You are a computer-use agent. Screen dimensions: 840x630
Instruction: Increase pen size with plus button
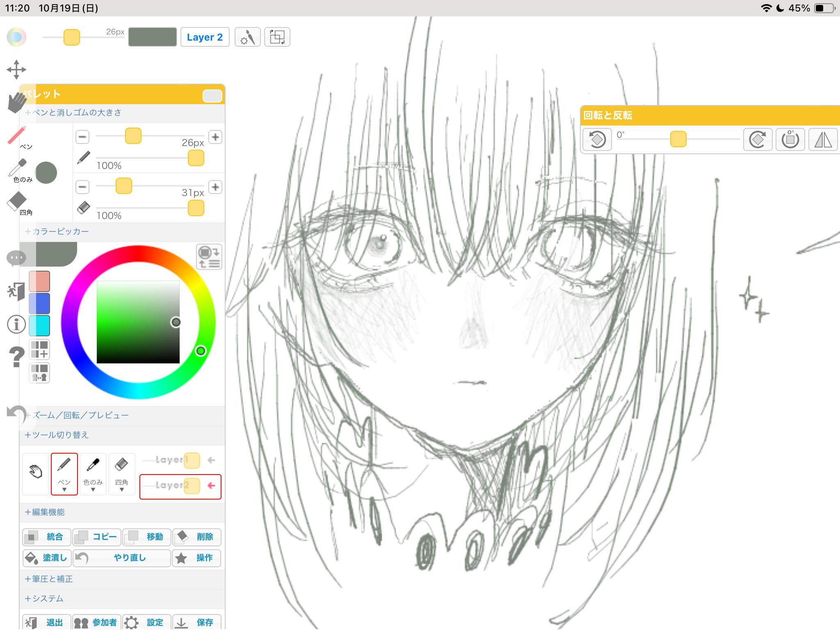[x=215, y=137]
